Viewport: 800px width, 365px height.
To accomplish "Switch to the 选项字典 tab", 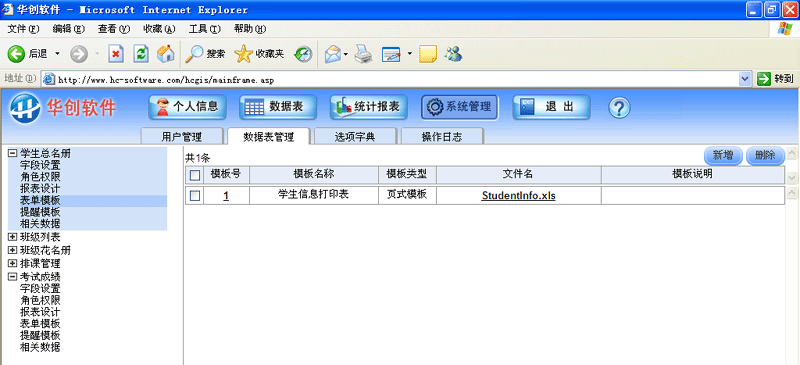I will (355, 136).
